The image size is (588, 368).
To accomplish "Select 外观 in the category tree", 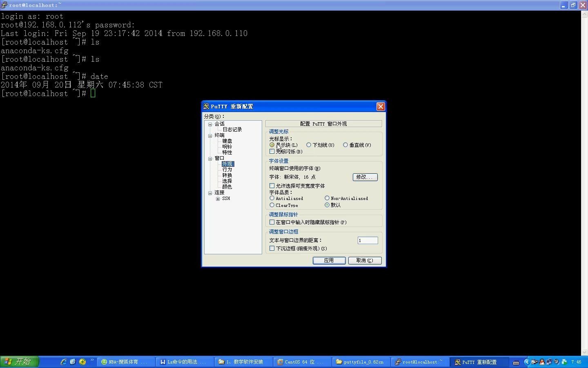I will [227, 164].
